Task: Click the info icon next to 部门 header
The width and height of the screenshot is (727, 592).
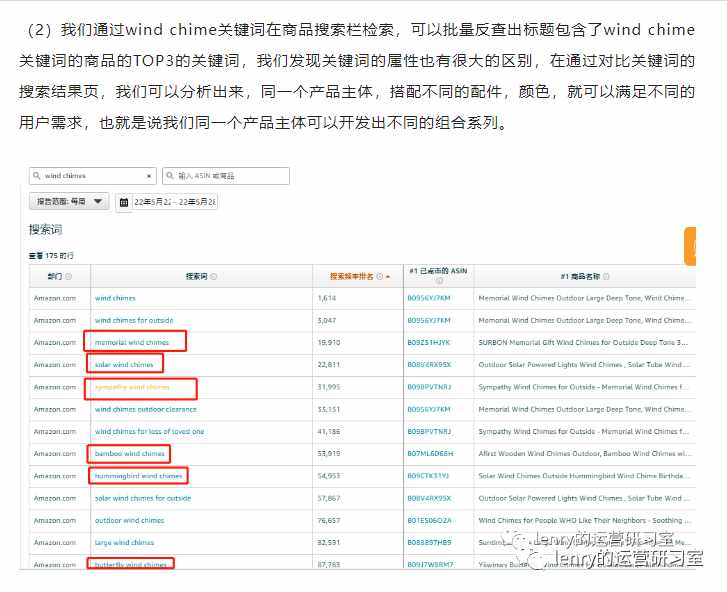Action: point(69,276)
